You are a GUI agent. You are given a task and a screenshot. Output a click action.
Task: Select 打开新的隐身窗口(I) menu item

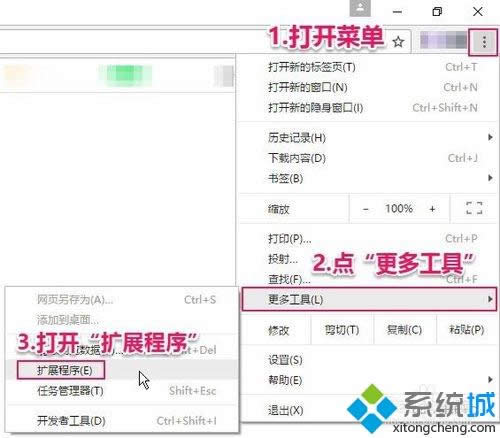(368, 108)
